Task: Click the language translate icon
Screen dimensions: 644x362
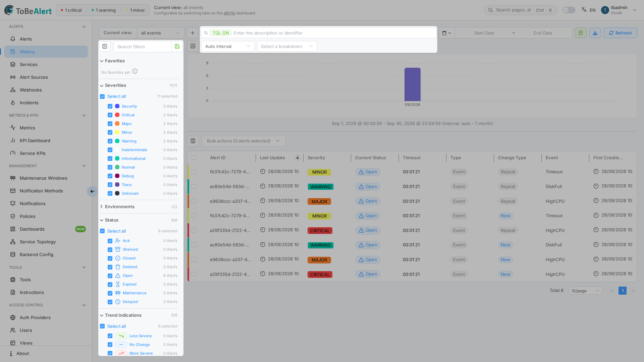Action: (x=584, y=10)
